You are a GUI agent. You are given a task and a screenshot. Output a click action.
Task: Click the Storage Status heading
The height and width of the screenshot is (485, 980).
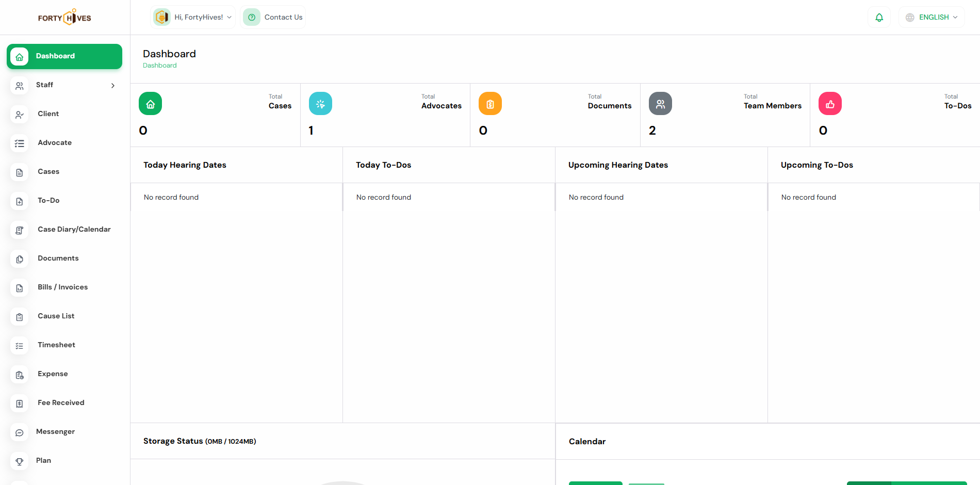click(x=200, y=441)
